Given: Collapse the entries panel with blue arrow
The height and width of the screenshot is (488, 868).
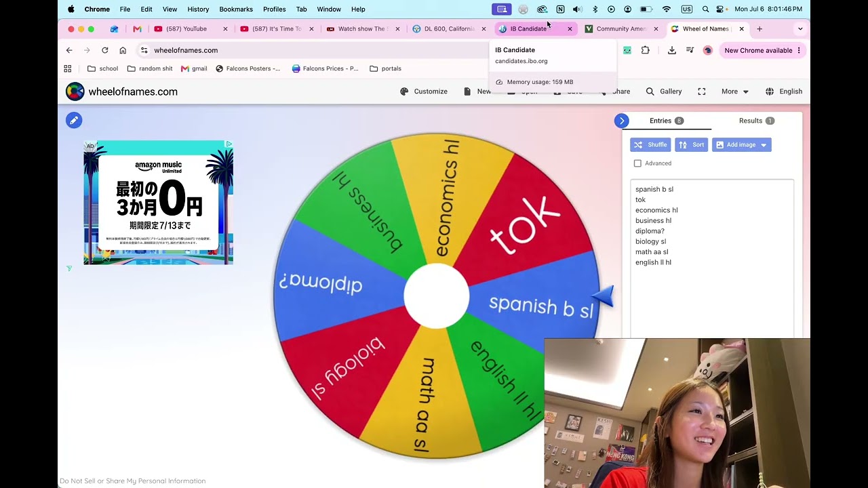Looking at the screenshot, I should (x=622, y=121).
